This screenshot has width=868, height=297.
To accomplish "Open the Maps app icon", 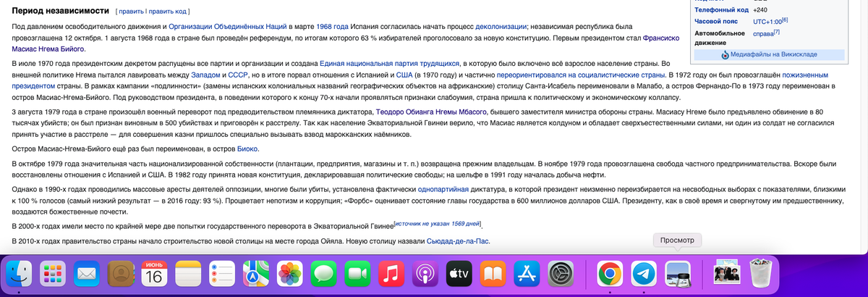I will [x=256, y=274].
